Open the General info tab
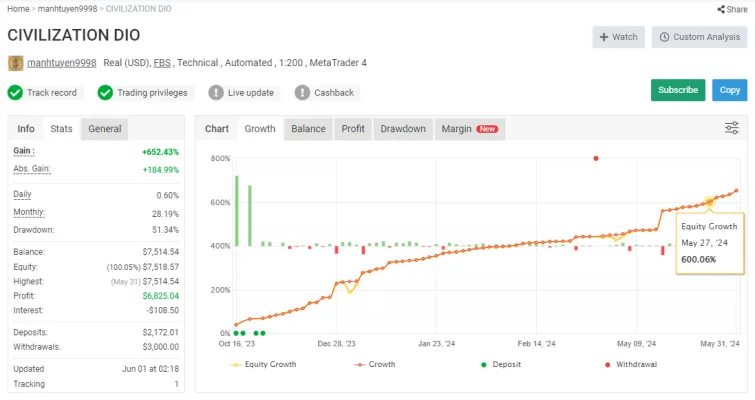This screenshot has height=400, width=755. click(x=104, y=129)
